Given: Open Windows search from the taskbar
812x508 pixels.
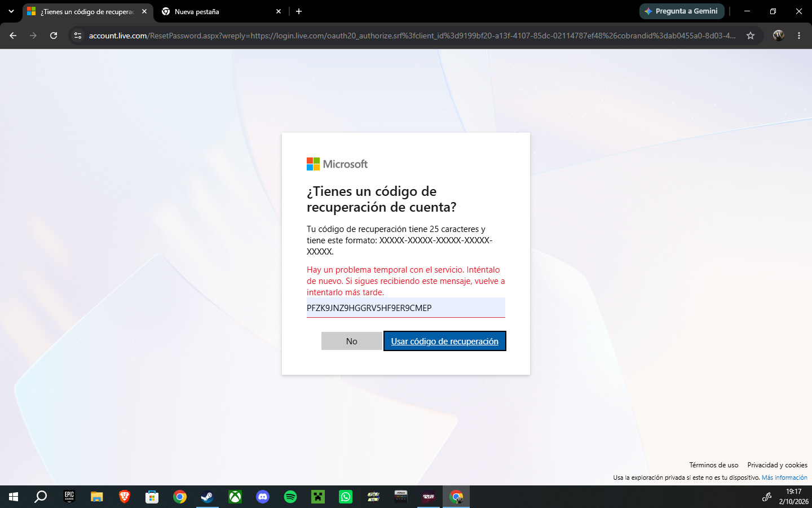Looking at the screenshot, I should 41,497.
